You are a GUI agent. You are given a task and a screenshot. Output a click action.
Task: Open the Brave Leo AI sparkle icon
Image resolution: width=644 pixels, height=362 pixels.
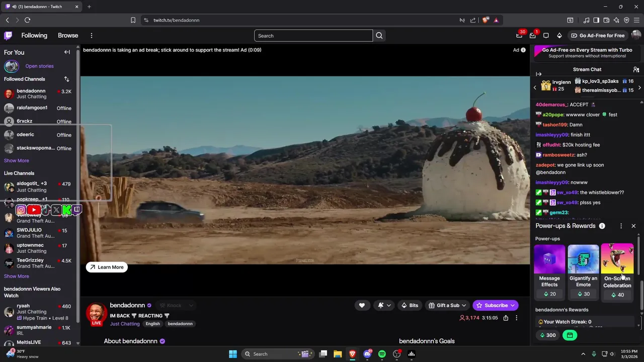tap(616, 20)
